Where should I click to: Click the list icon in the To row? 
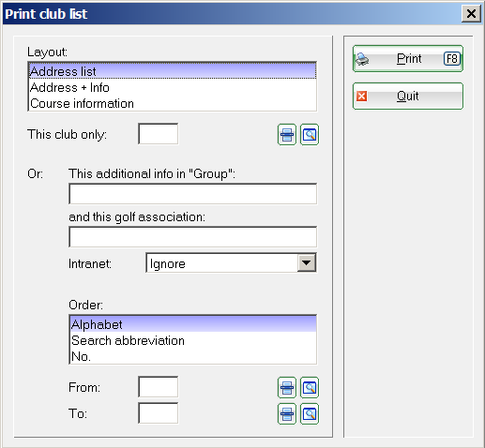click(x=287, y=413)
